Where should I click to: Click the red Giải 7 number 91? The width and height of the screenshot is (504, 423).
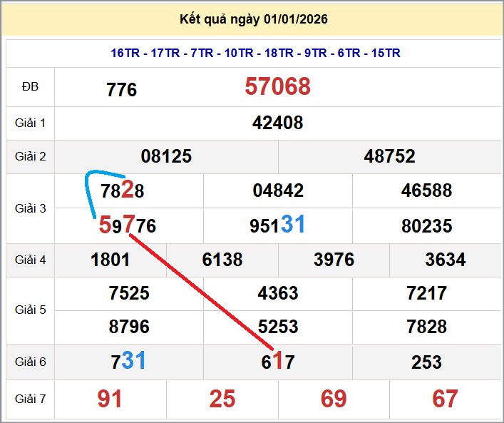(x=110, y=399)
